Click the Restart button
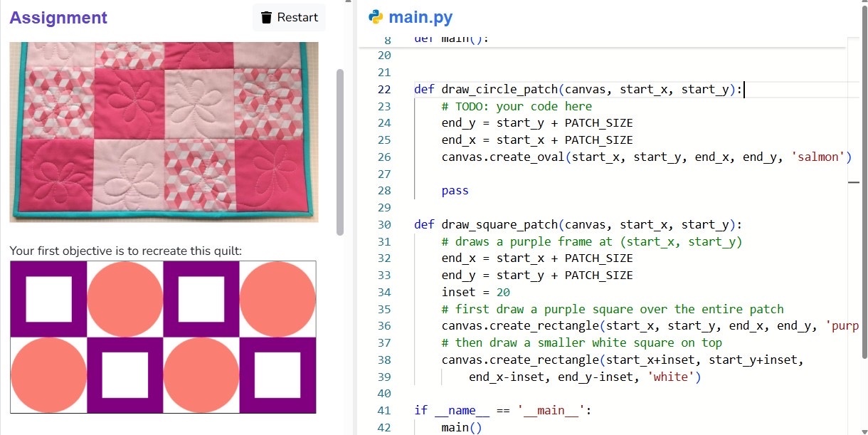 [289, 18]
